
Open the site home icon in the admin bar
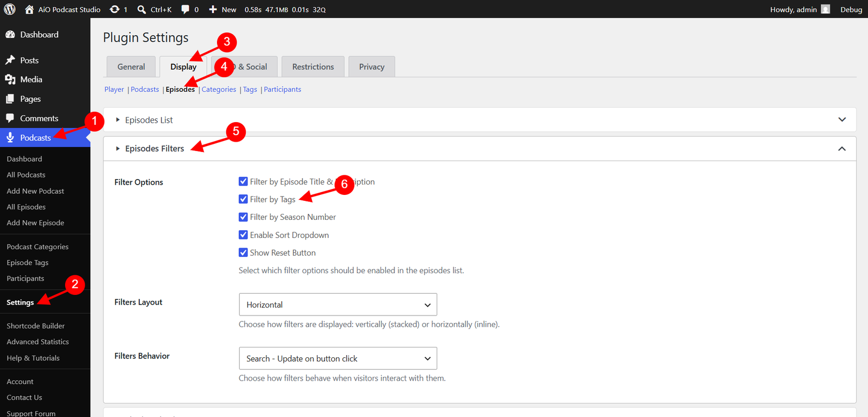(x=29, y=9)
